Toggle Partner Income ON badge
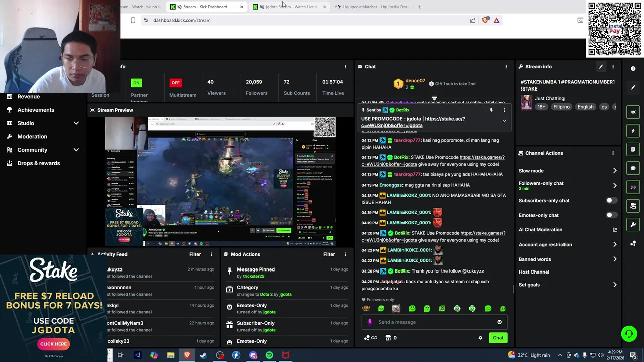The width and height of the screenshot is (644, 362). 136,83
